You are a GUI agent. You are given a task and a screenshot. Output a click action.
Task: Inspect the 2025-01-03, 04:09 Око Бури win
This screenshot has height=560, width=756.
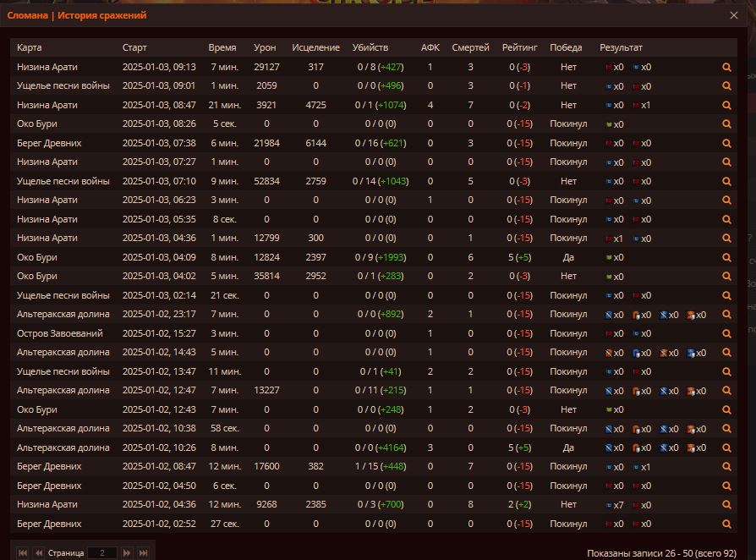pyautogui.click(x=726, y=257)
